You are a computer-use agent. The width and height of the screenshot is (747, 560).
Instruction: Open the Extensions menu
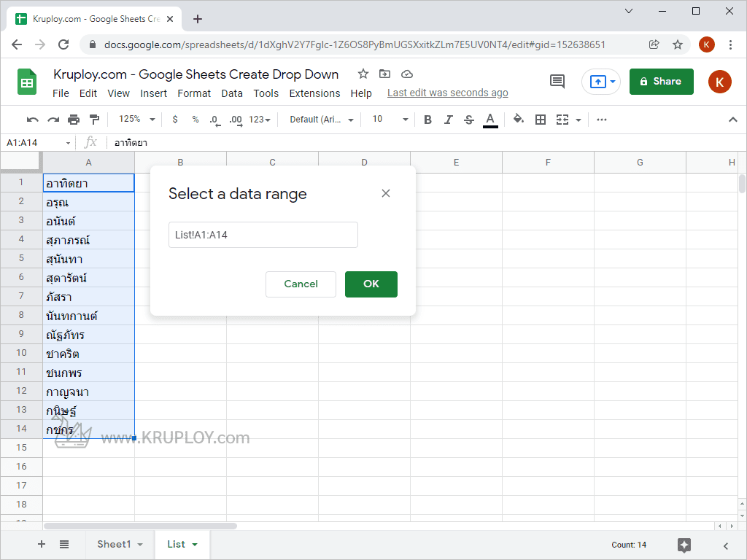314,93
